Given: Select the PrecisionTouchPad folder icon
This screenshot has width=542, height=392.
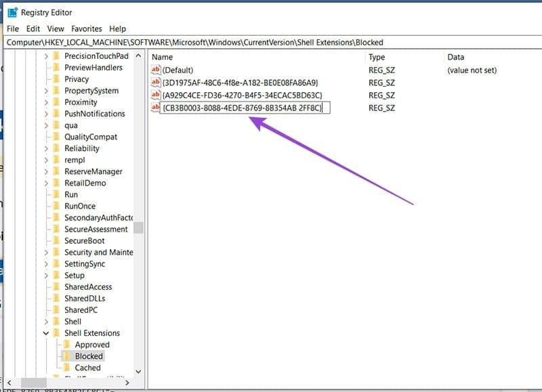Looking at the screenshot, I should (x=56, y=56).
